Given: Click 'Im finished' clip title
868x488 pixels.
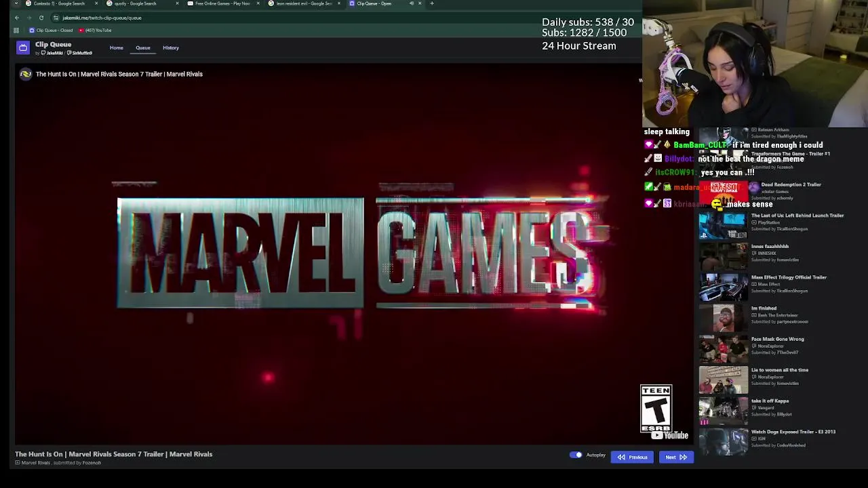Looking at the screenshot, I should click(x=764, y=308).
